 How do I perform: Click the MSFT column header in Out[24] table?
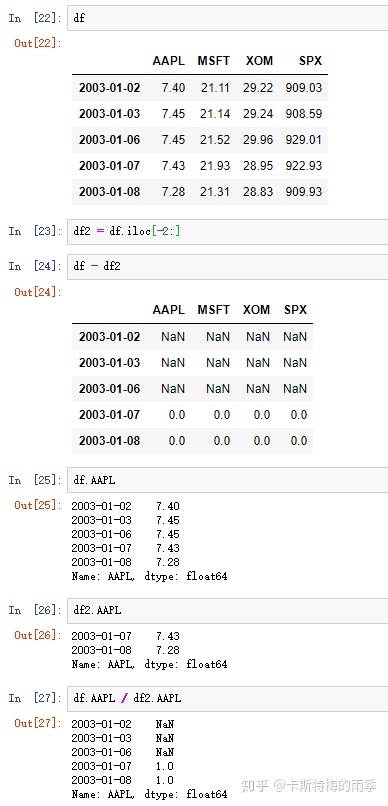click(x=213, y=310)
